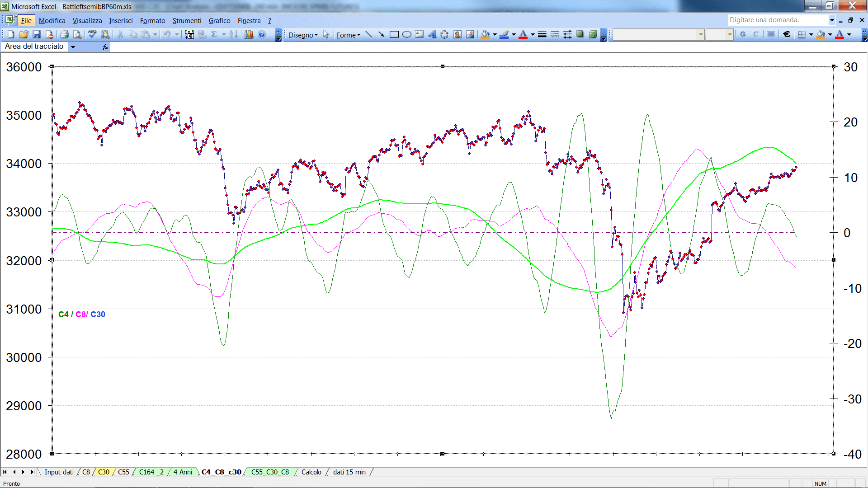Open the Visualizza menu

pos(87,21)
